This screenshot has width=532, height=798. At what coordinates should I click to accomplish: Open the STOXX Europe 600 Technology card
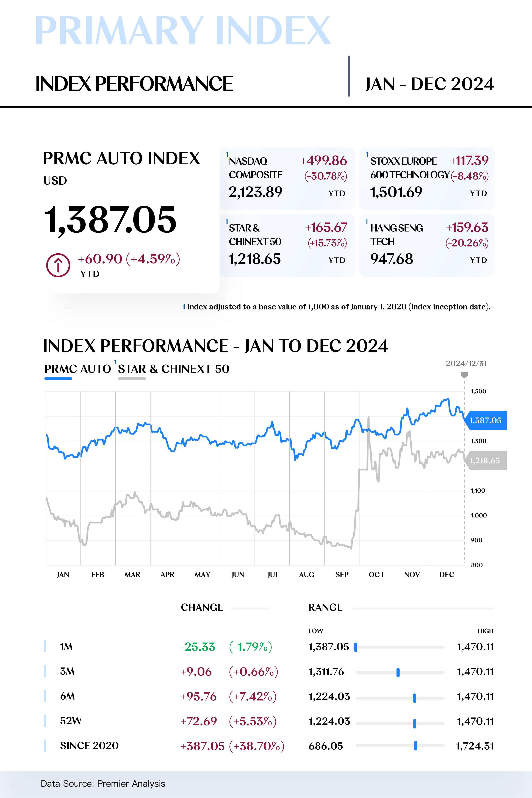426,178
